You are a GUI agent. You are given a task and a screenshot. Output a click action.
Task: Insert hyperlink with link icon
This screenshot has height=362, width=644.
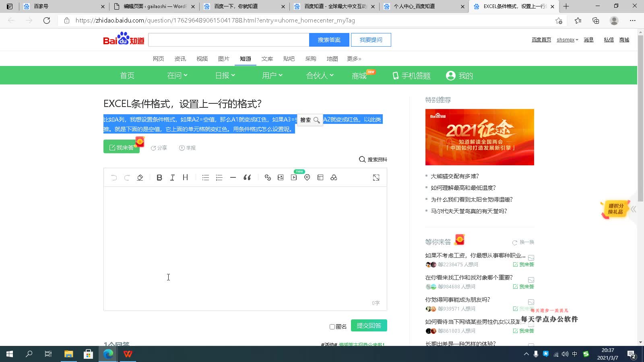point(268,177)
